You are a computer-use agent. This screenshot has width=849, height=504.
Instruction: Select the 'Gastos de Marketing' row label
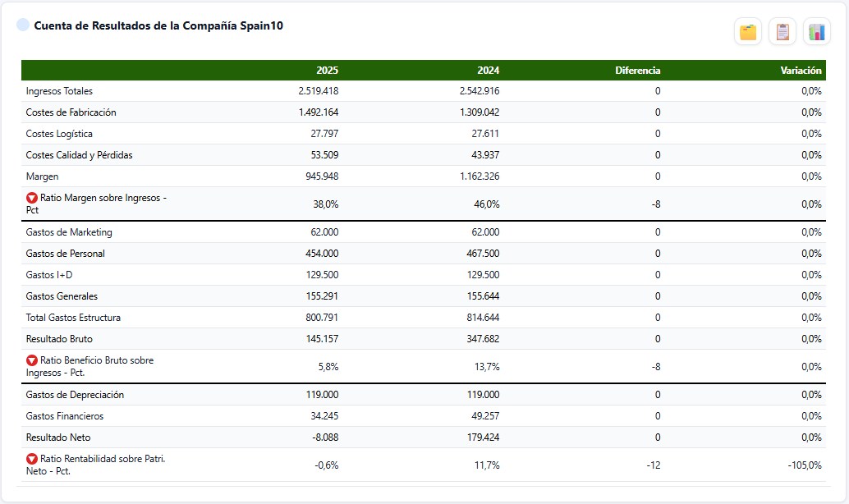(x=69, y=232)
